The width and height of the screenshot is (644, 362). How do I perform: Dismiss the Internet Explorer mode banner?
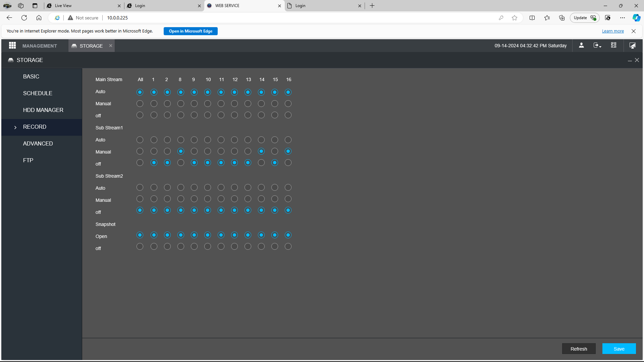(634, 31)
